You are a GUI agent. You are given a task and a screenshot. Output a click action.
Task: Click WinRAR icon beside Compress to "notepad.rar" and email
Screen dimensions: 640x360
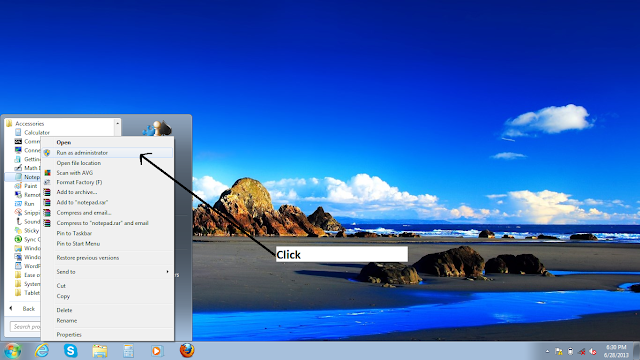click(47, 223)
